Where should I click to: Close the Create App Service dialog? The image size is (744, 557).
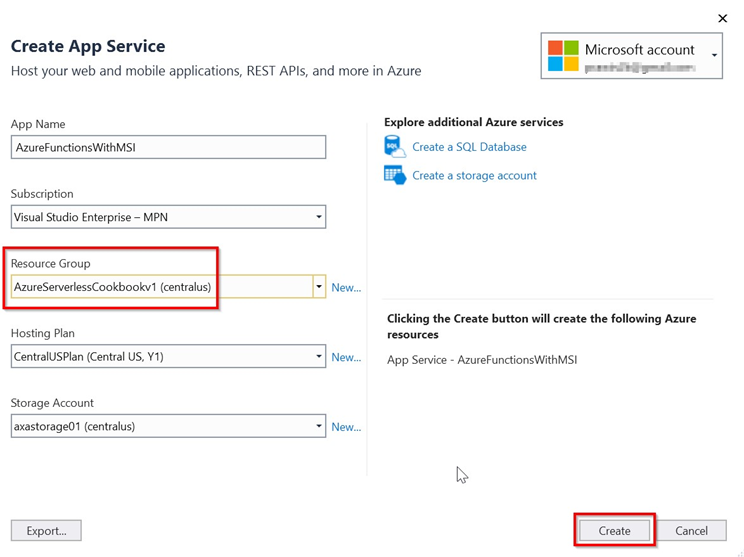pos(723,18)
